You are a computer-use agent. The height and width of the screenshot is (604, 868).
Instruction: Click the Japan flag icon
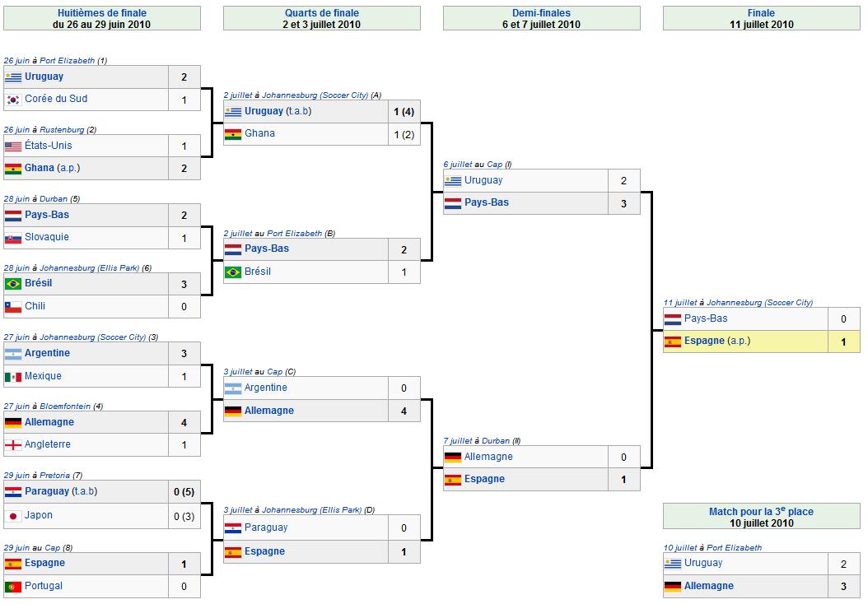point(13,516)
